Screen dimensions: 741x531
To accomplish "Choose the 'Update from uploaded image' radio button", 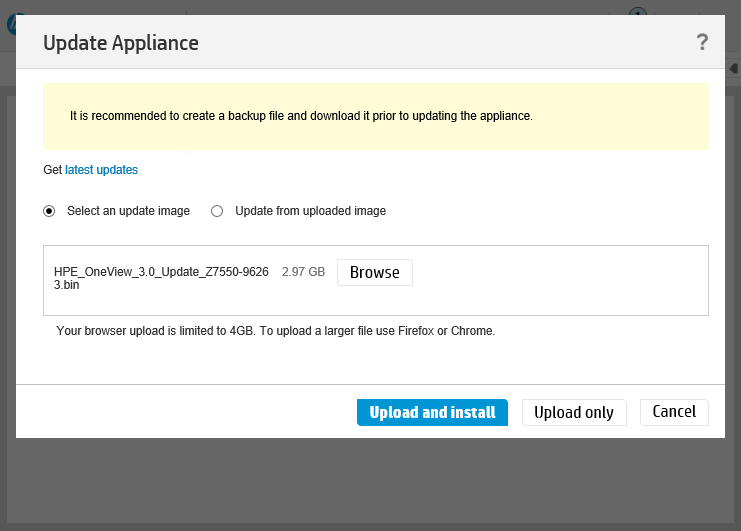I will point(217,211).
